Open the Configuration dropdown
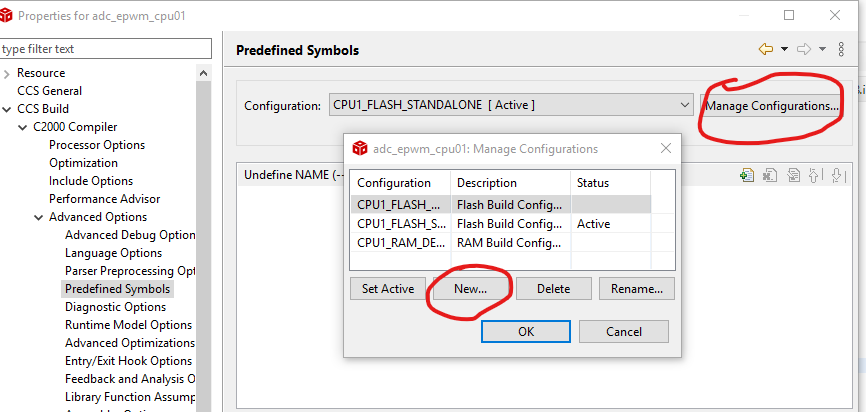Viewport: 866px width, 412px height. click(x=684, y=105)
